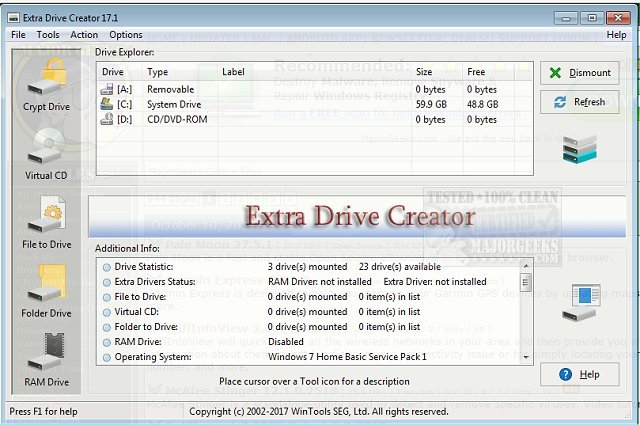Click the Extra Drive Creator banner
The width and height of the screenshot is (640, 425).
click(357, 216)
